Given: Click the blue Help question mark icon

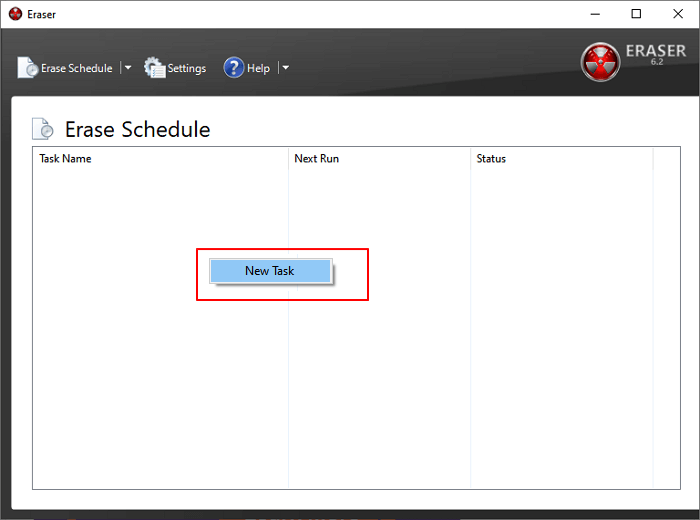Looking at the screenshot, I should (x=234, y=68).
